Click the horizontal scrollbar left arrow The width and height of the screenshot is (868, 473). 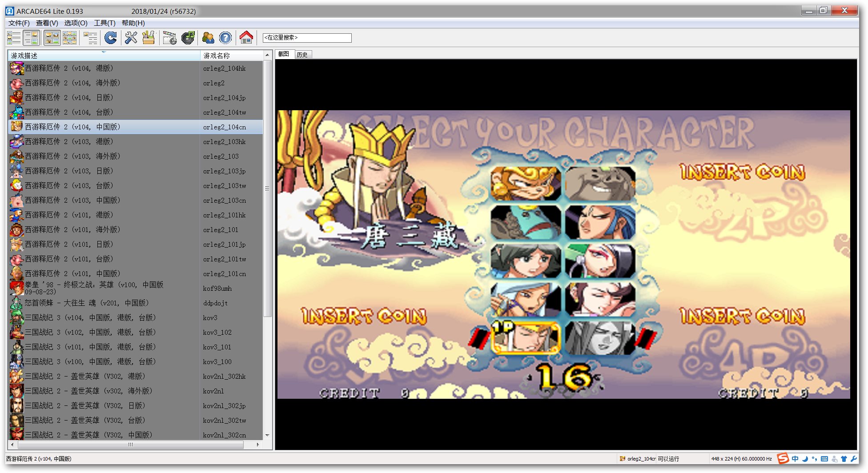[x=12, y=445]
